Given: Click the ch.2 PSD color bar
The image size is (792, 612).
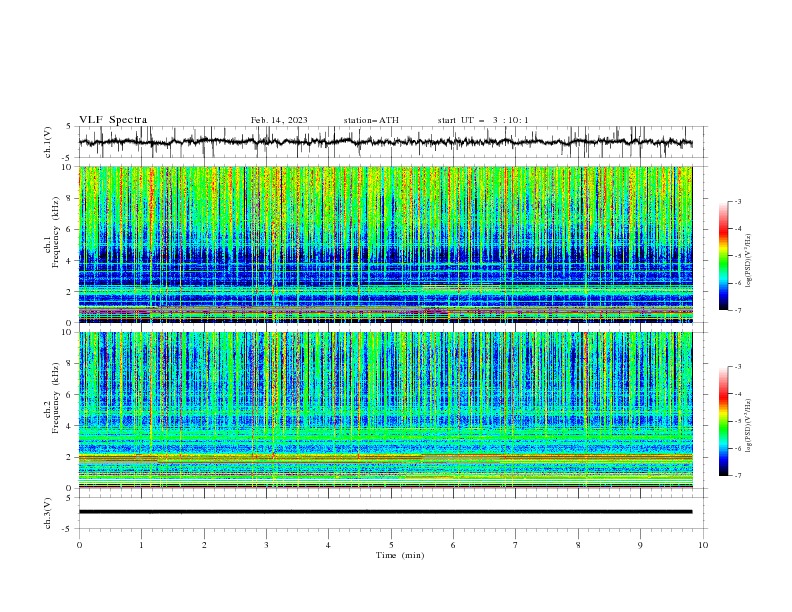Looking at the screenshot, I should (723, 421).
